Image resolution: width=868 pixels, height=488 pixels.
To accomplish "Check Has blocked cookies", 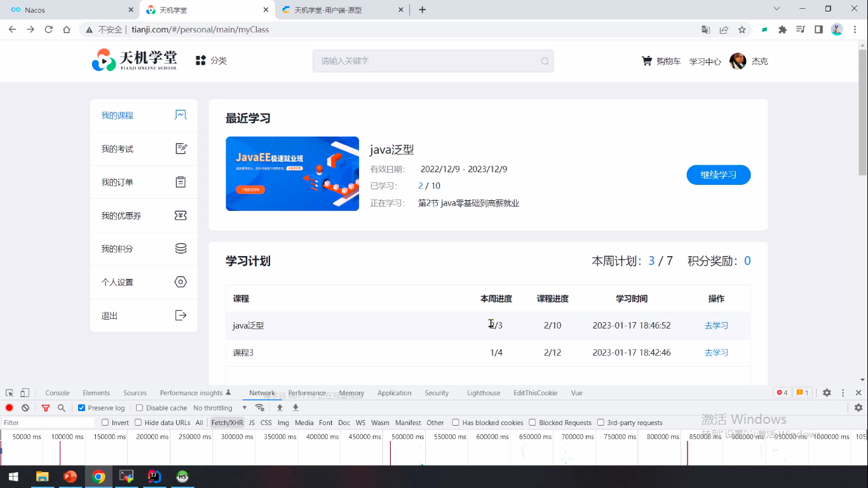I will (456, 423).
